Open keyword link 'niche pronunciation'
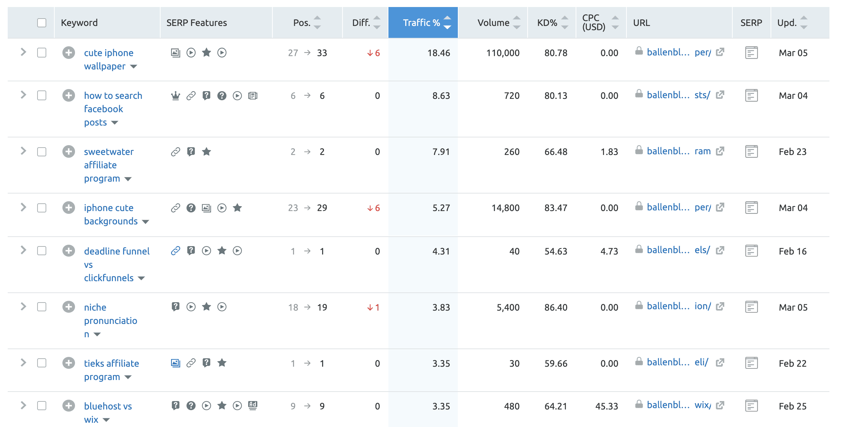The width and height of the screenshot is (868, 427). (110, 321)
